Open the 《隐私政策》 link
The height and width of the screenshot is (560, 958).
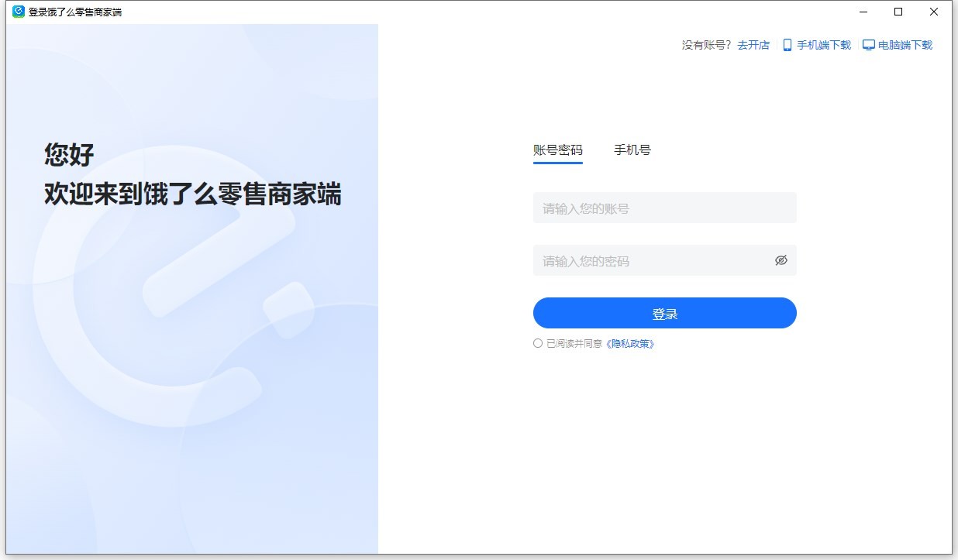630,344
